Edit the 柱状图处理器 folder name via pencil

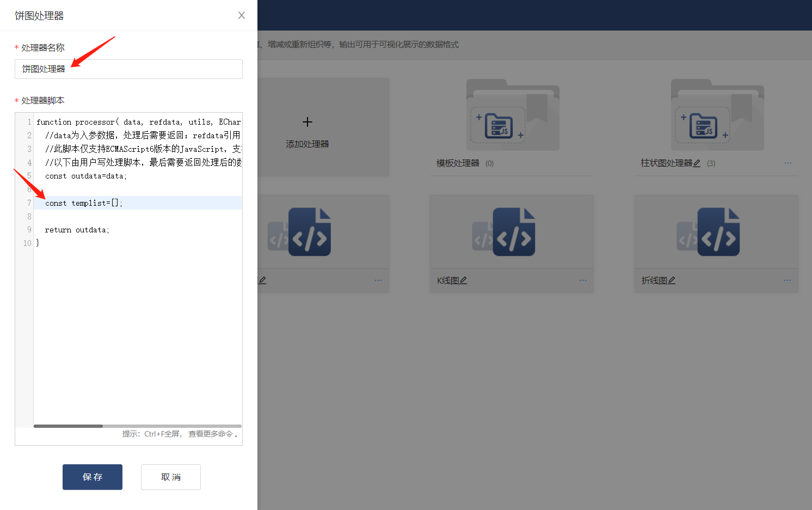[x=697, y=163]
